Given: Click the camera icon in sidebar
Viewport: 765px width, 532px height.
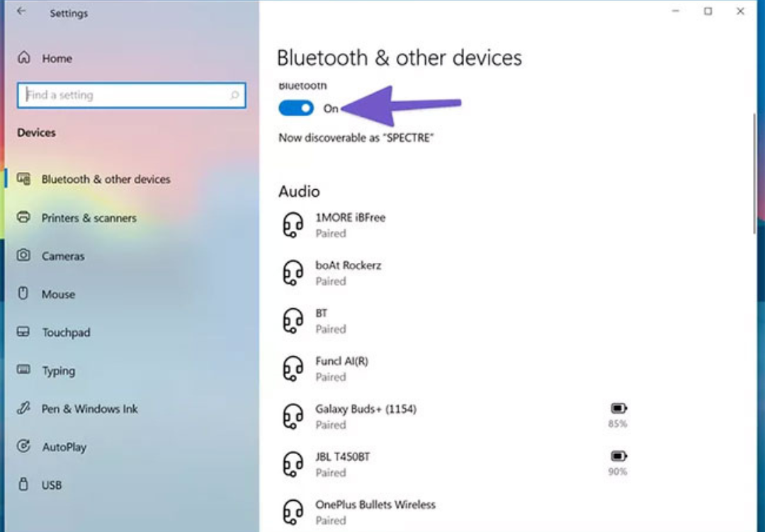Looking at the screenshot, I should pyautogui.click(x=23, y=255).
